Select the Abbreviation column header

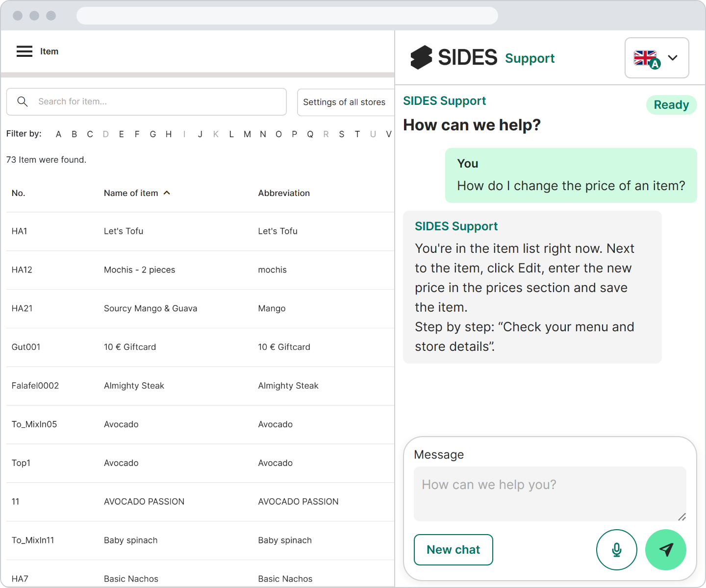click(x=284, y=193)
